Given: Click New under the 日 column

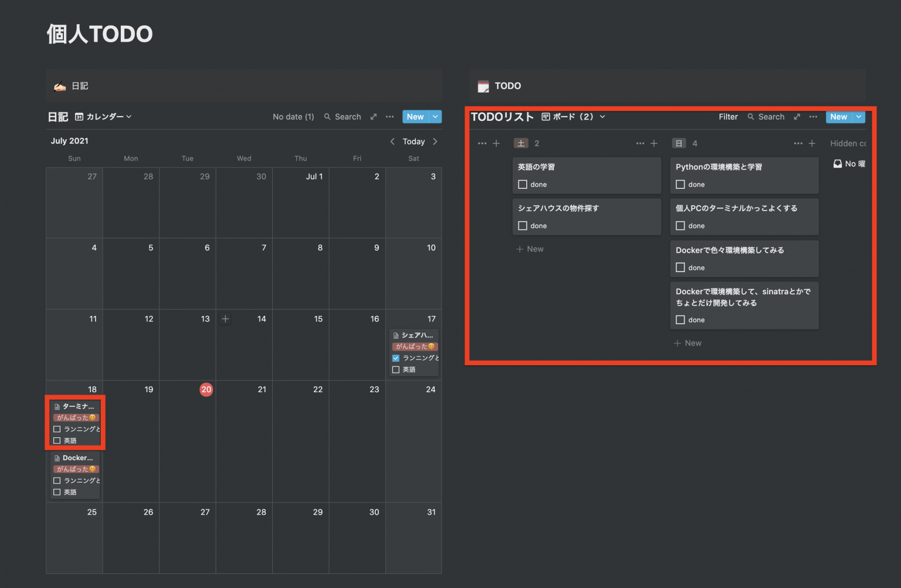Looking at the screenshot, I should point(687,343).
